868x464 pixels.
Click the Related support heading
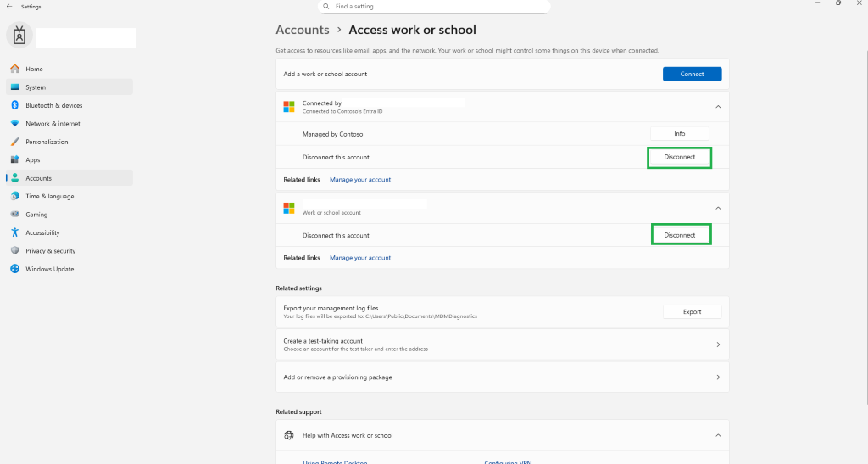(298, 411)
